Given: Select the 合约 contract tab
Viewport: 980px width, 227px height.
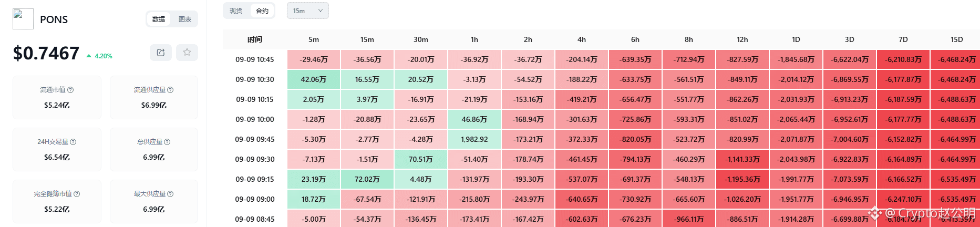Looking at the screenshot, I should click(x=262, y=11).
